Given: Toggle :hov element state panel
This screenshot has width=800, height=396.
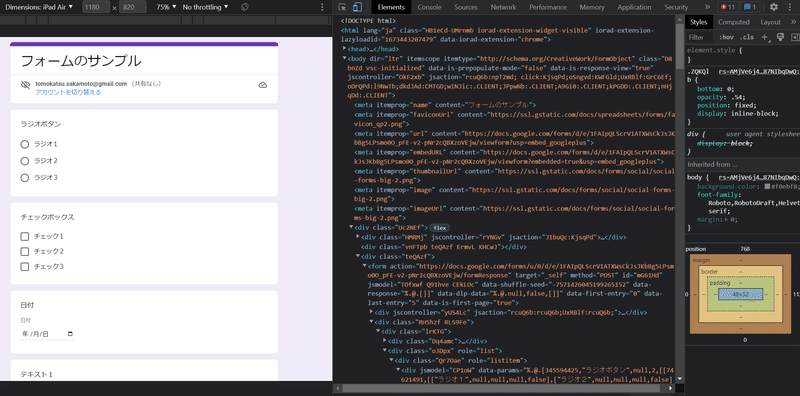Looking at the screenshot, I should click(726, 37).
